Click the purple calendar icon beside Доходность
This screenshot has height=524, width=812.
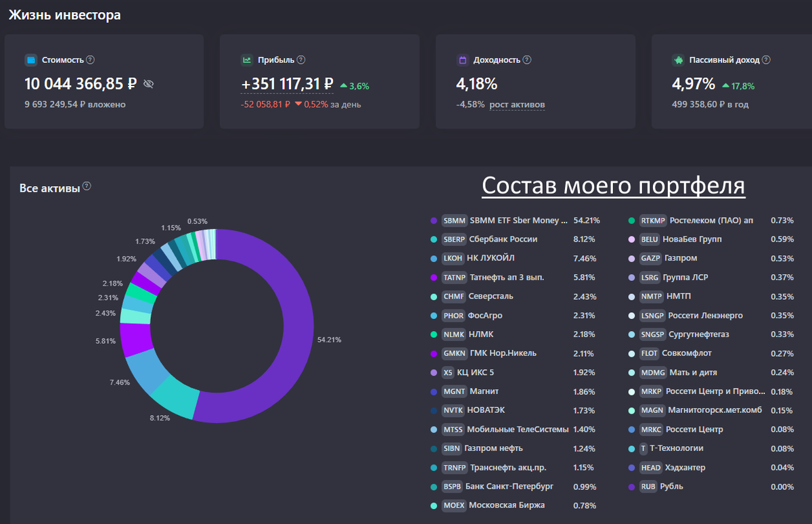(x=463, y=60)
